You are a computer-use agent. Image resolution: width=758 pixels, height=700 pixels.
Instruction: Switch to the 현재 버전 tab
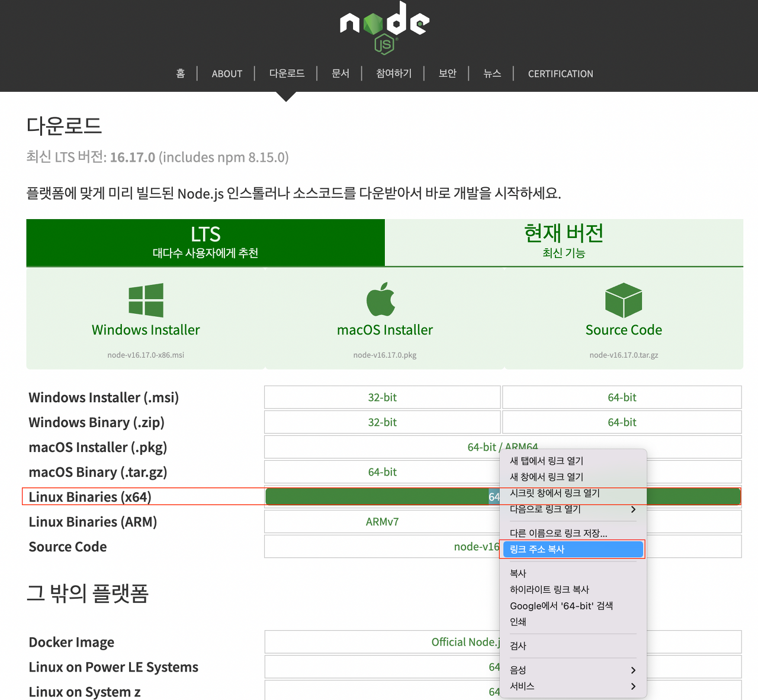tap(564, 242)
